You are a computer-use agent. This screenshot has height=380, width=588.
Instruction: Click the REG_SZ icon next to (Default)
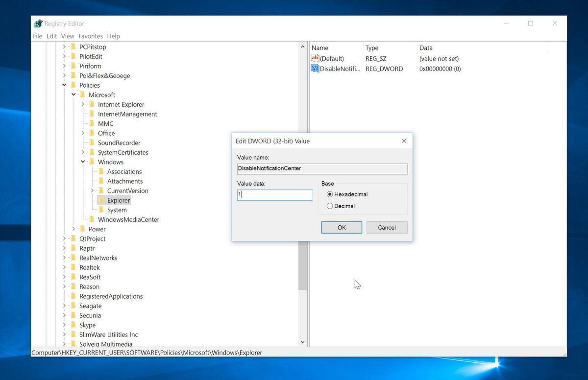coord(315,58)
